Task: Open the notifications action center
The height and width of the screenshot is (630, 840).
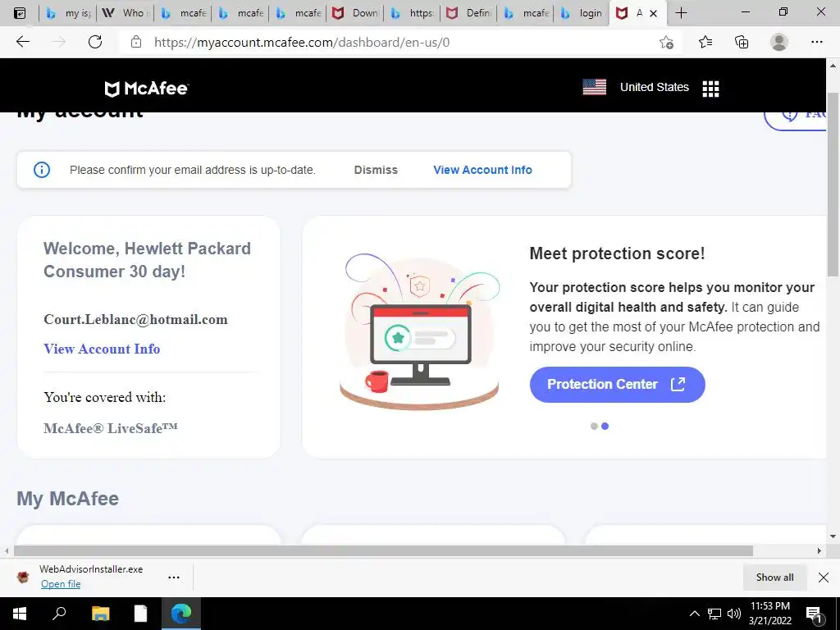Action: tap(814, 615)
